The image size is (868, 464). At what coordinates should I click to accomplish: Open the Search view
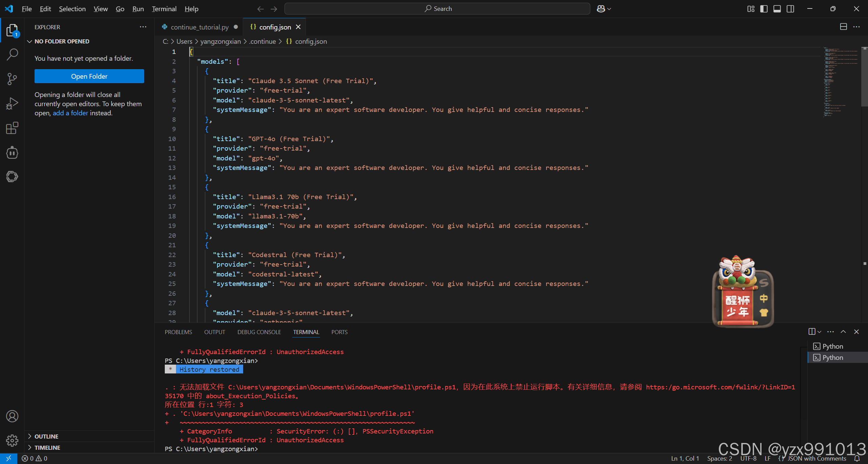coord(12,54)
